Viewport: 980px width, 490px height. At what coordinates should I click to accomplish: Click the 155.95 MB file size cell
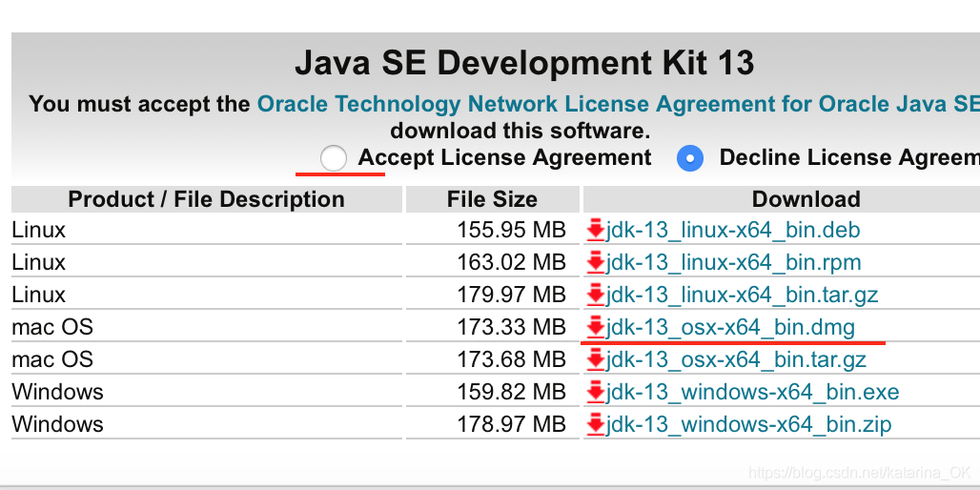click(x=493, y=230)
